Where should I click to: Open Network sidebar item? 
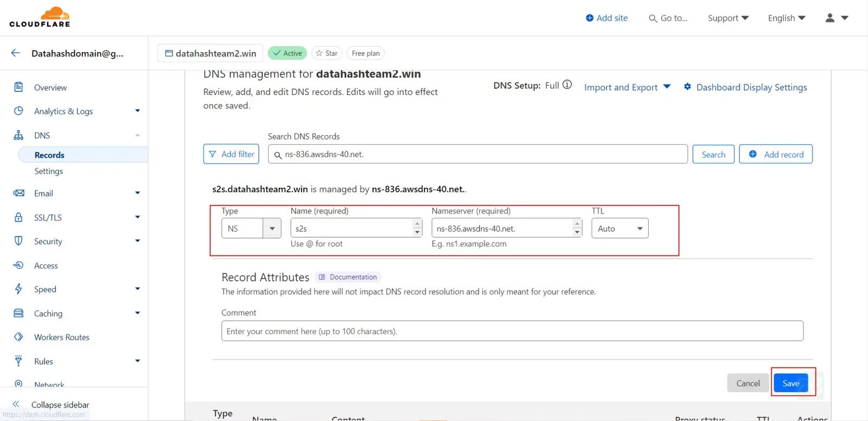49,384
